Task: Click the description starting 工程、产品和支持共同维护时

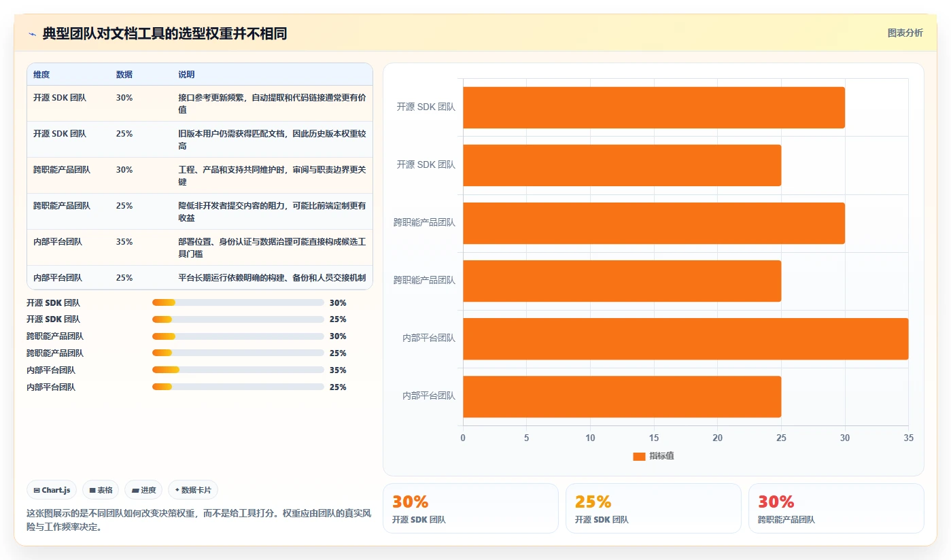Action: pyautogui.click(x=272, y=175)
